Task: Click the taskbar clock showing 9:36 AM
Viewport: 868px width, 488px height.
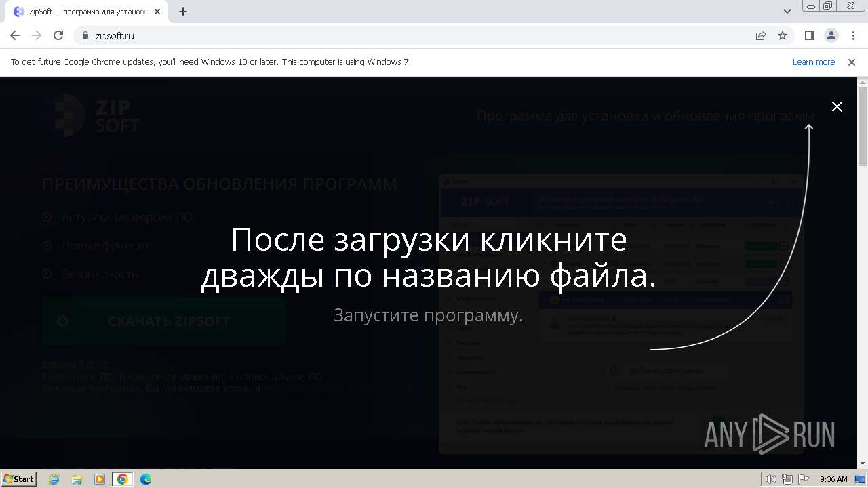Action: 833,479
